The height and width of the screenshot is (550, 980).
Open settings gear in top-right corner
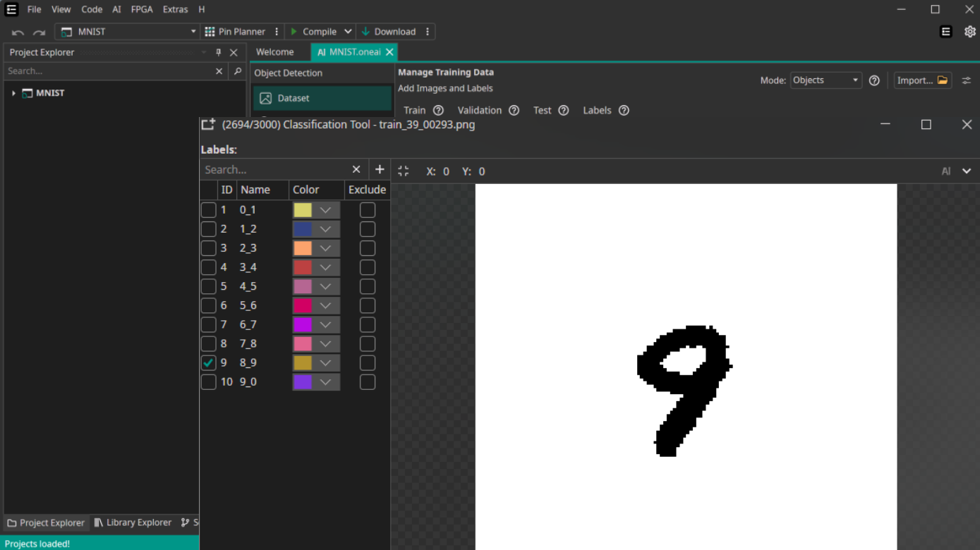[970, 32]
